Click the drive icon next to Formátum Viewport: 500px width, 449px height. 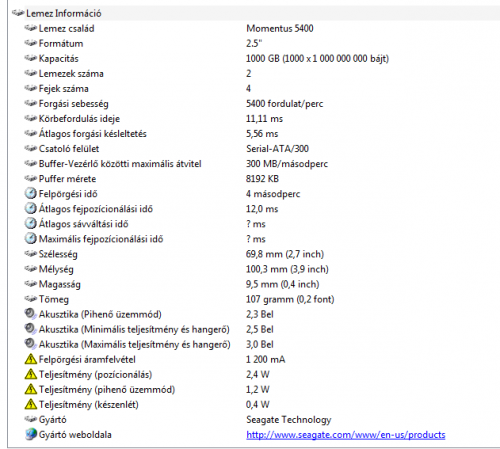point(31,43)
